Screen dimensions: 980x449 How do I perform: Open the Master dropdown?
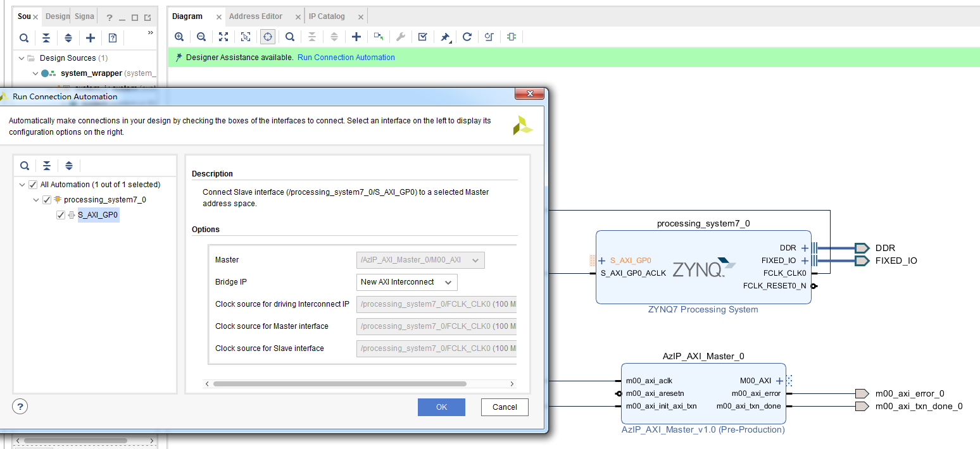[420, 260]
